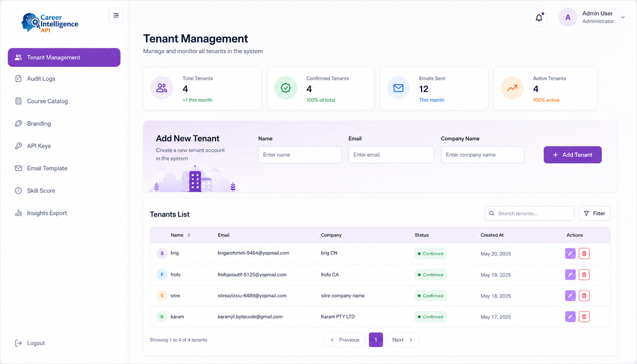
Task: Remove sitre tenant via the trash icon
Action: [x=584, y=296]
